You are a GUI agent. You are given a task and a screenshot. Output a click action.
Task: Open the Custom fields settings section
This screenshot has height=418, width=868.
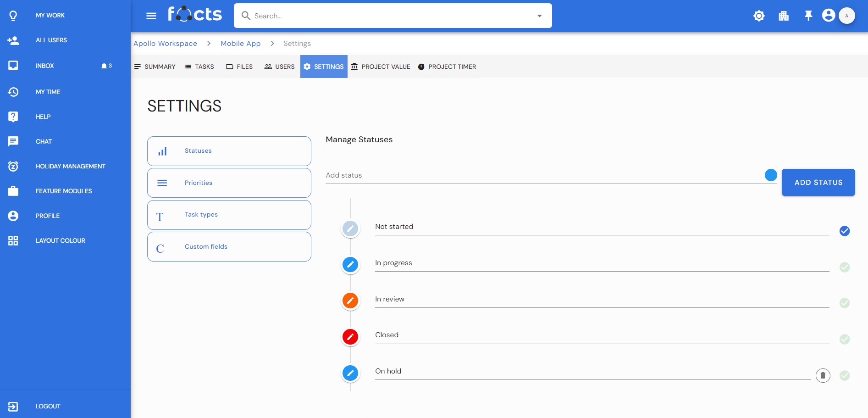(x=229, y=247)
